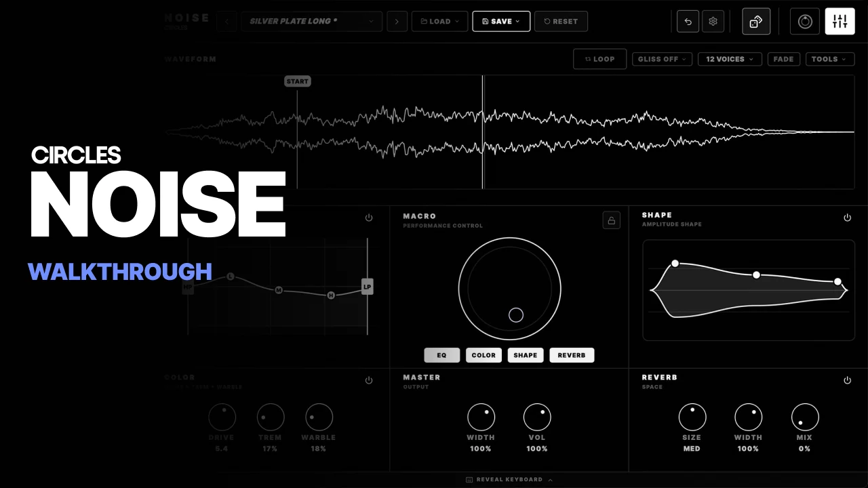Click the M band node on EQ
The image size is (868, 488).
click(x=279, y=290)
